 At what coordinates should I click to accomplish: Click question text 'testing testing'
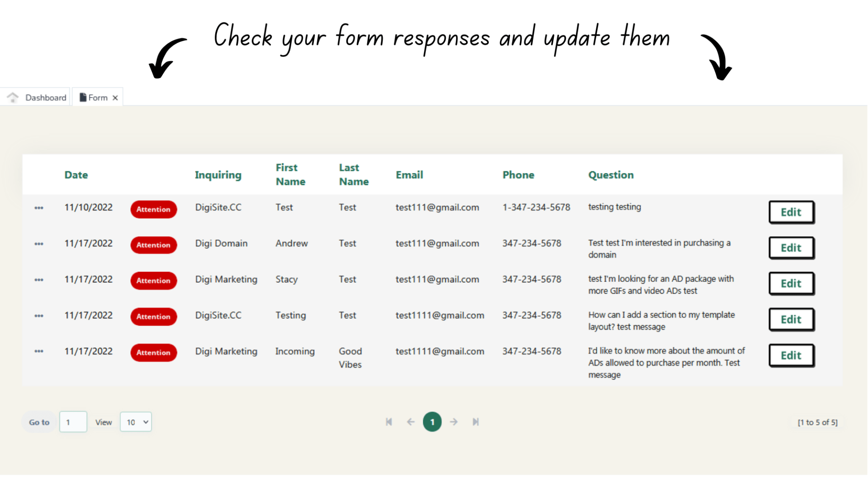614,207
